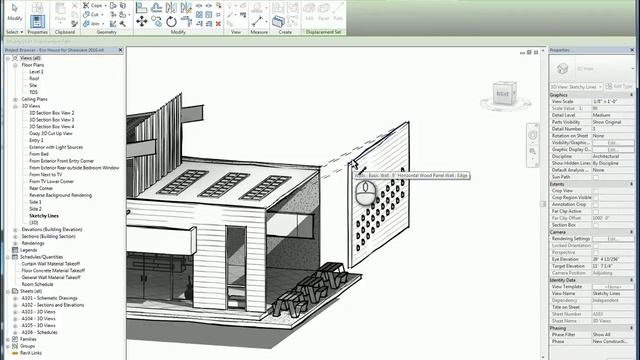Viewport: 640px width, 360px height.
Task: Select the Move tool
Action: coord(142,21)
